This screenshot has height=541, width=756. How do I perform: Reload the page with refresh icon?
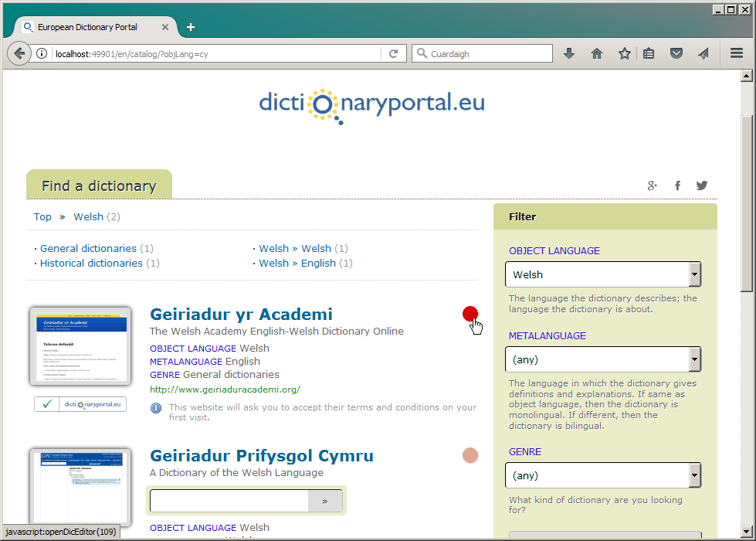click(x=393, y=53)
